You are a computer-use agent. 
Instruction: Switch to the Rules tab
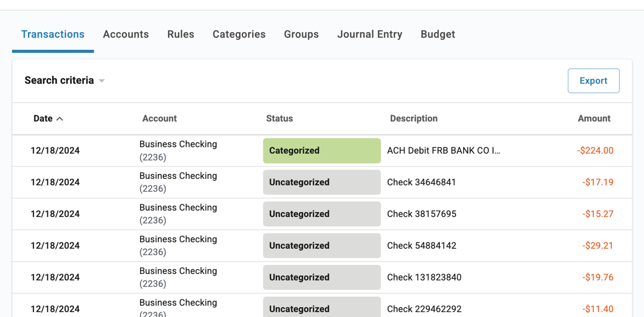click(x=181, y=34)
